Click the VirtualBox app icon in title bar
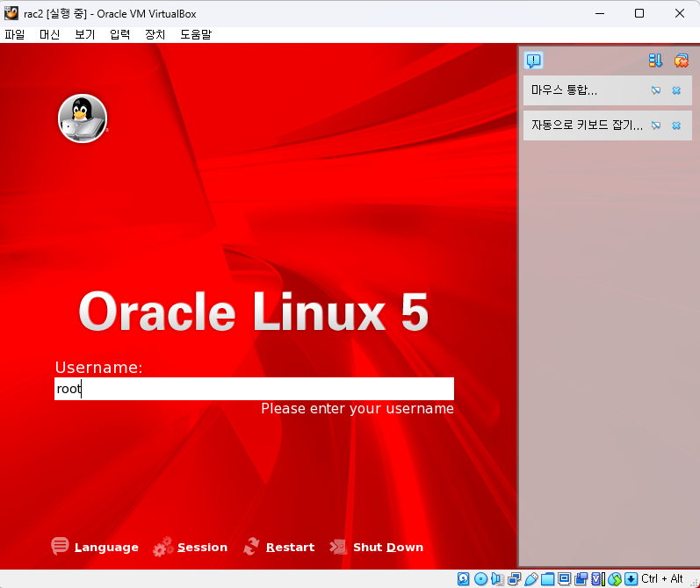The image size is (700, 588). pos(11,13)
